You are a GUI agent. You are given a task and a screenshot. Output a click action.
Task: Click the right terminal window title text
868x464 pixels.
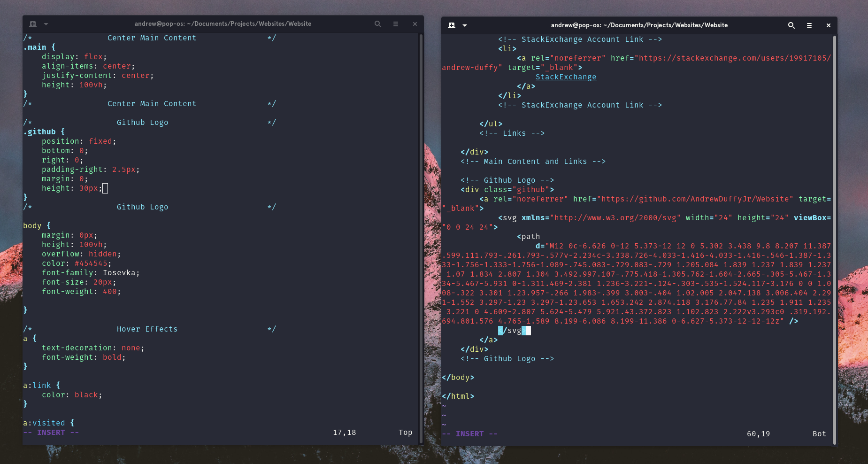(639, 25)
